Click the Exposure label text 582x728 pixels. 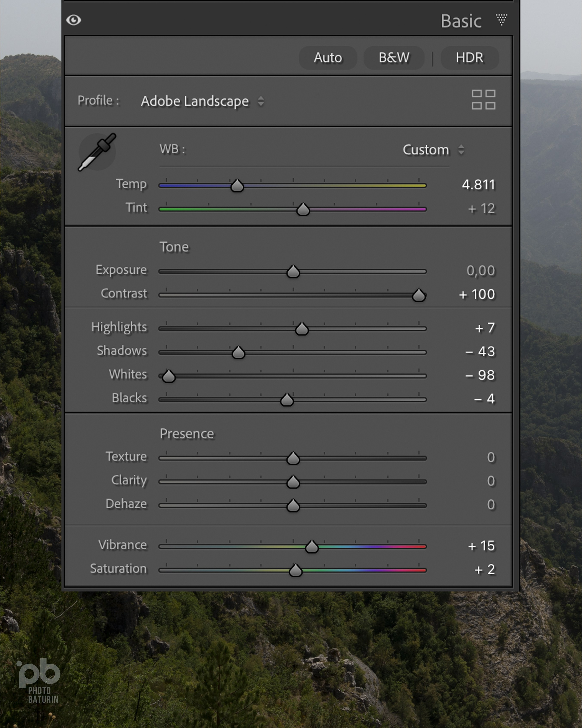(121, 270)
